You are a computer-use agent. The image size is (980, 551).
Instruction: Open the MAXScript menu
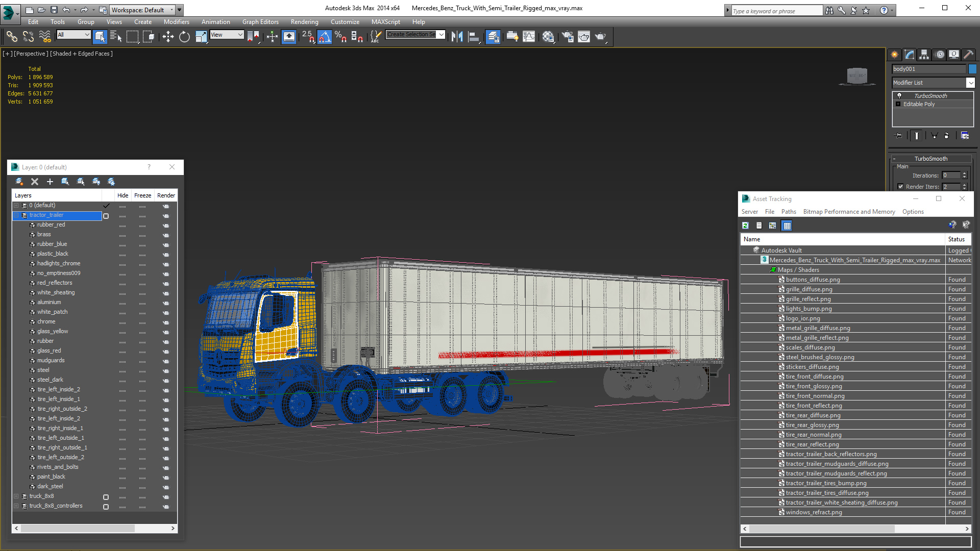385,22
